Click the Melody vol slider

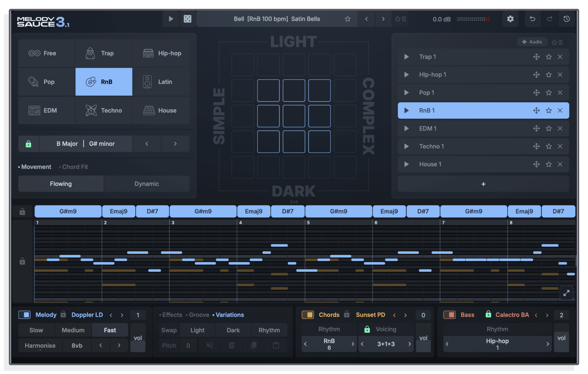[138, 338]
